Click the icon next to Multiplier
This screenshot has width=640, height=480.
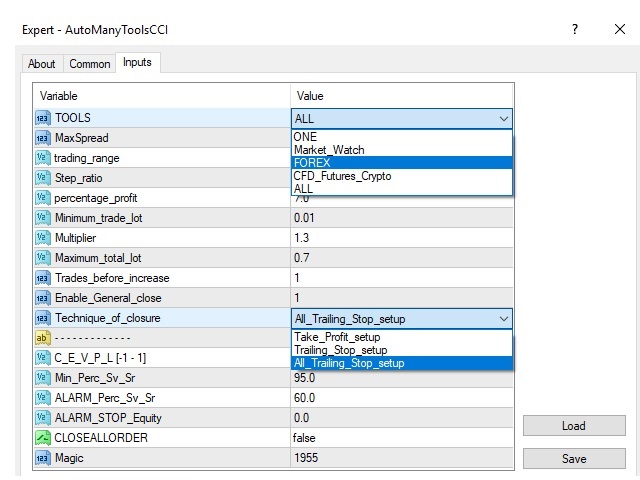click(43, 238)
